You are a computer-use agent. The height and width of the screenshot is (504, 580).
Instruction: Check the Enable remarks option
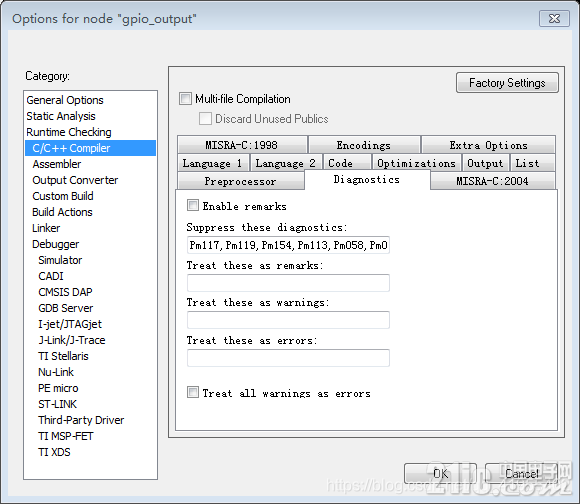tap(193, 205)
